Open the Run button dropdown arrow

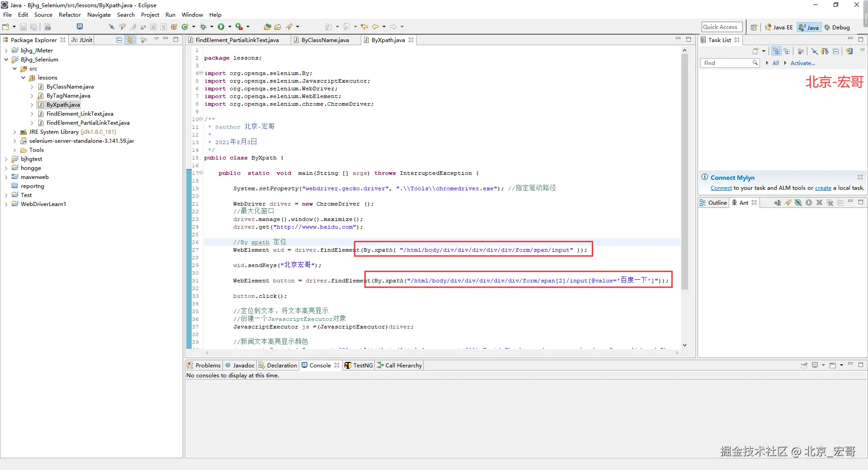point(230,27)
